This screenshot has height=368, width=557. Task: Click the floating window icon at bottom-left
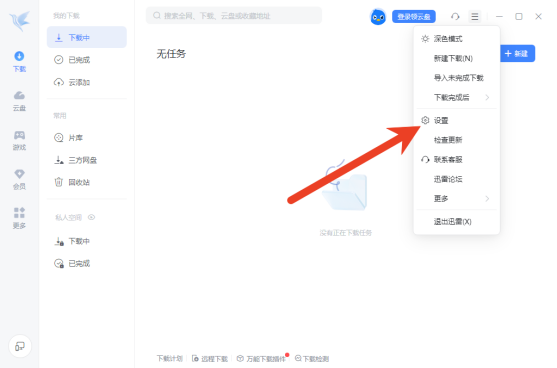coord(20,346)
